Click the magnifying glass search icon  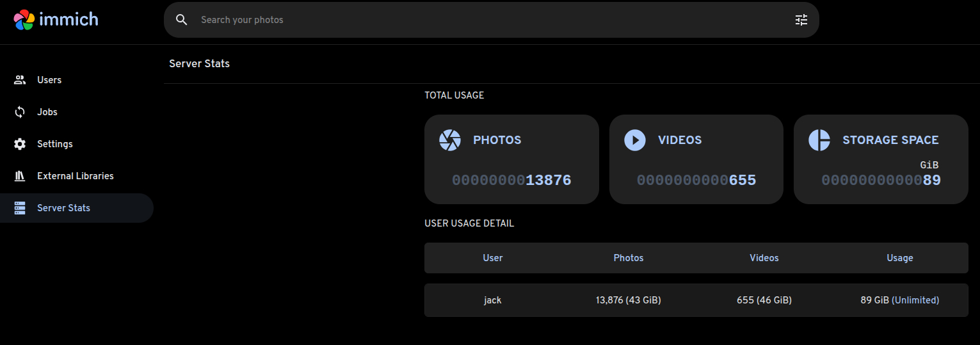pyautogui.click(x=182, y=20)
